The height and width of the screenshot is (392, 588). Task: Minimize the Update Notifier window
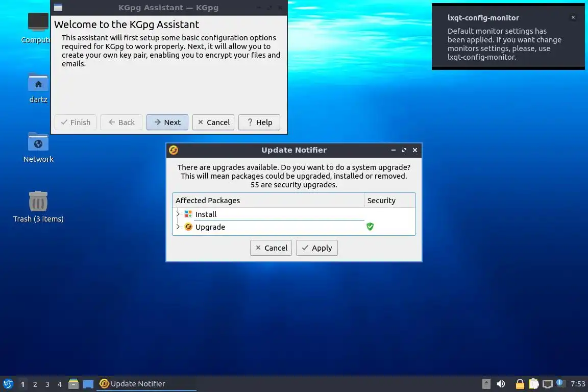coord(394,150)
